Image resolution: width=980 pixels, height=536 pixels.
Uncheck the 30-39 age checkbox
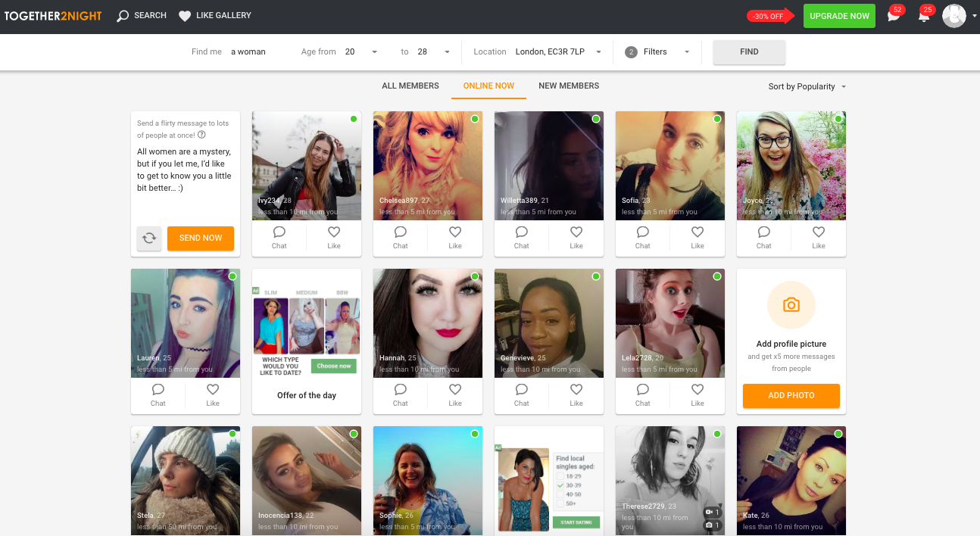click(560, 485)
